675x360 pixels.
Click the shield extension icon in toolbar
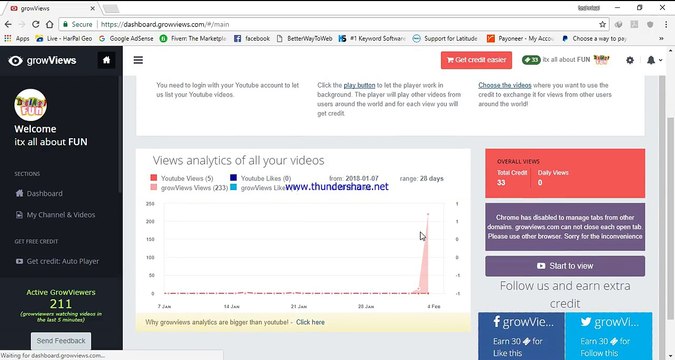click(x=650, y=25)
